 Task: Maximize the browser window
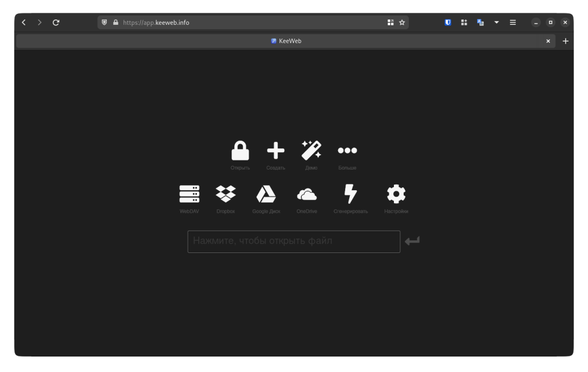551,22
